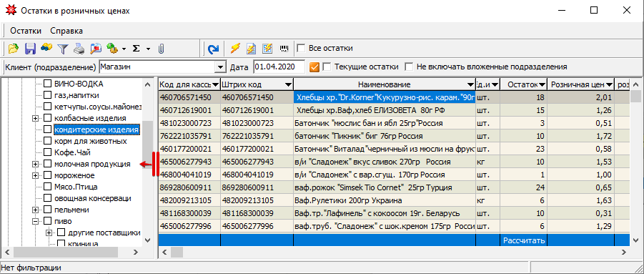Select row Ваф.Рулетики 200гр Украина
Screen dimensions: 644x274
pos(394,201)
